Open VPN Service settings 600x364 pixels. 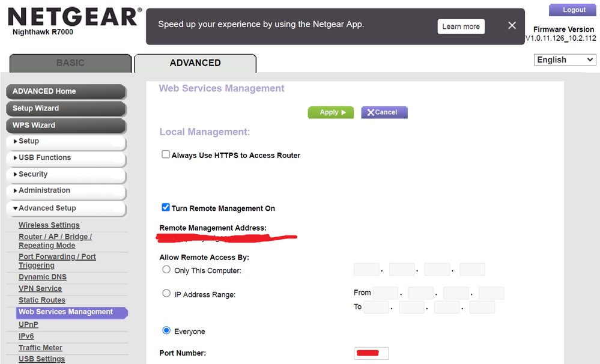coord(40,288)
